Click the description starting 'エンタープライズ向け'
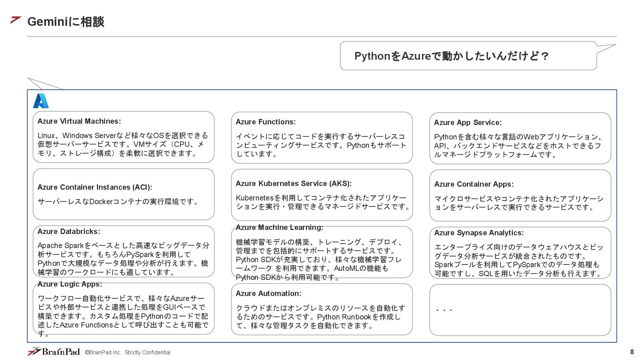This screenshot has height=362, width=644. [x=519, y=260]
